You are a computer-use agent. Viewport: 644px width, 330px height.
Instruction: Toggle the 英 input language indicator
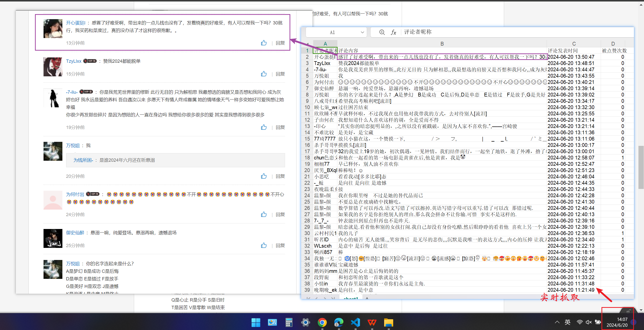(x=568, y=322)
